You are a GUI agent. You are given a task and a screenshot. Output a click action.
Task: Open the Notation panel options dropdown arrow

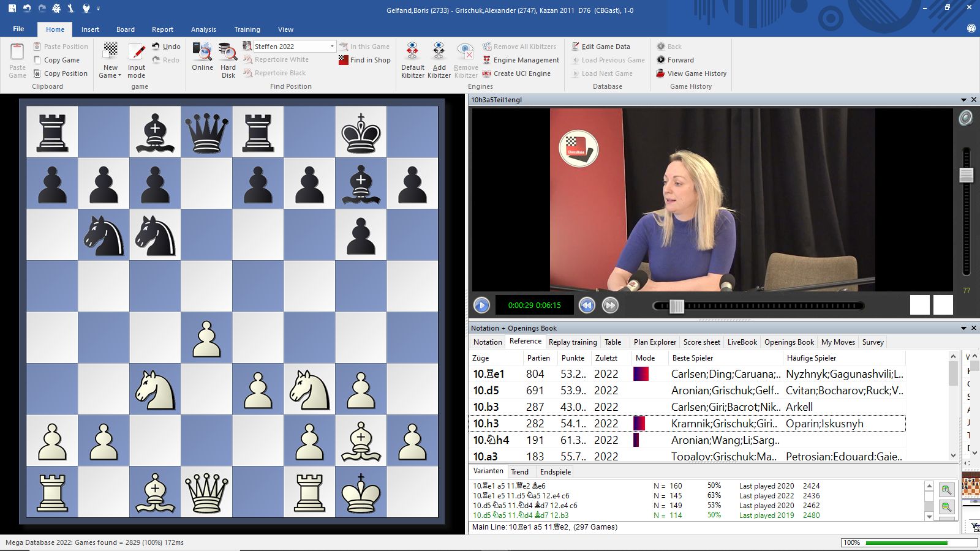[963, 328]
